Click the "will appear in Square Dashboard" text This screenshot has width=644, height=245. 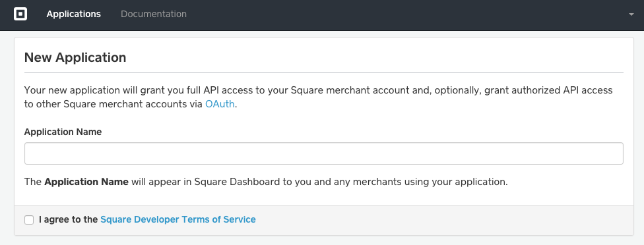[x=206, y=182]
